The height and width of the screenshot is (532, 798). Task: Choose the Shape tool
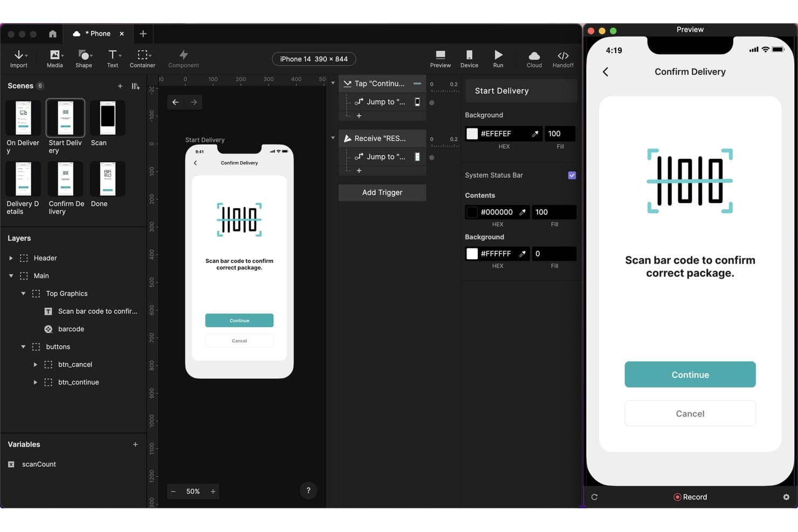pyautogui.click(x=84, y=59)
